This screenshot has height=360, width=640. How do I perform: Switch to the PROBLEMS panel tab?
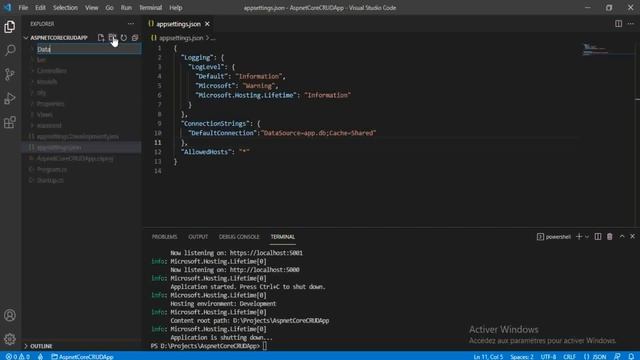[x=164, y=237]
